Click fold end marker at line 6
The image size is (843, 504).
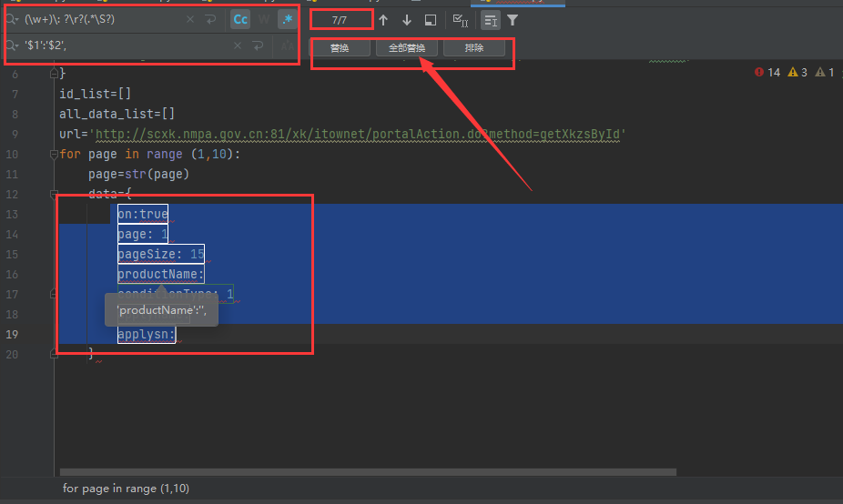coord(54,73)
